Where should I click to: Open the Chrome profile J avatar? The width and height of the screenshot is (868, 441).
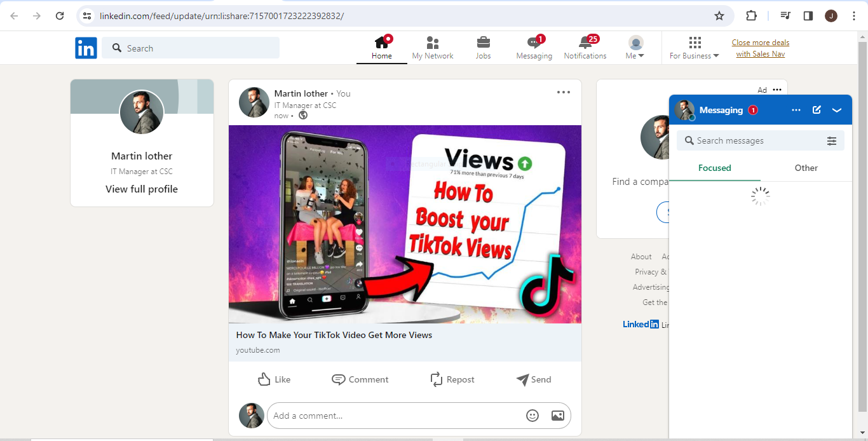click(x=831, y=16)
